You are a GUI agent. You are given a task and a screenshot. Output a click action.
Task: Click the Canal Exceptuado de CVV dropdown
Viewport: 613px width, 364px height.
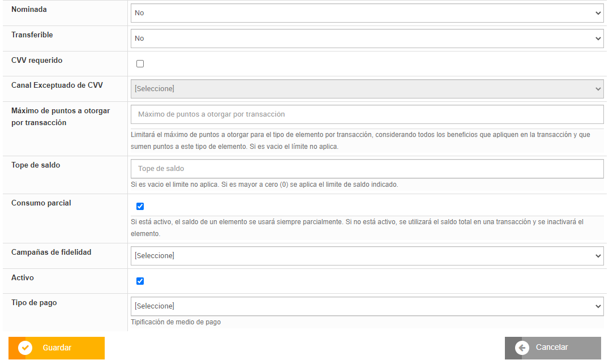367,89
